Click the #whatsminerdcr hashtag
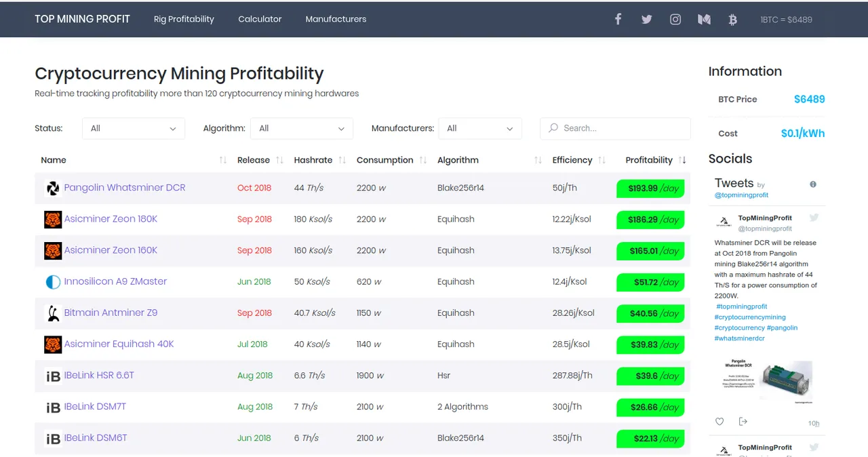The image size is (868, 457). (x=739, y=338)
